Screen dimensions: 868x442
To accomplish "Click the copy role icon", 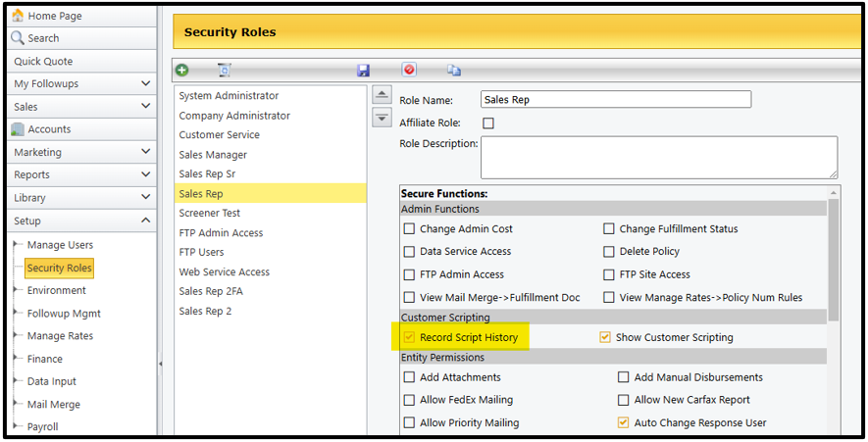I will point(454,71).
